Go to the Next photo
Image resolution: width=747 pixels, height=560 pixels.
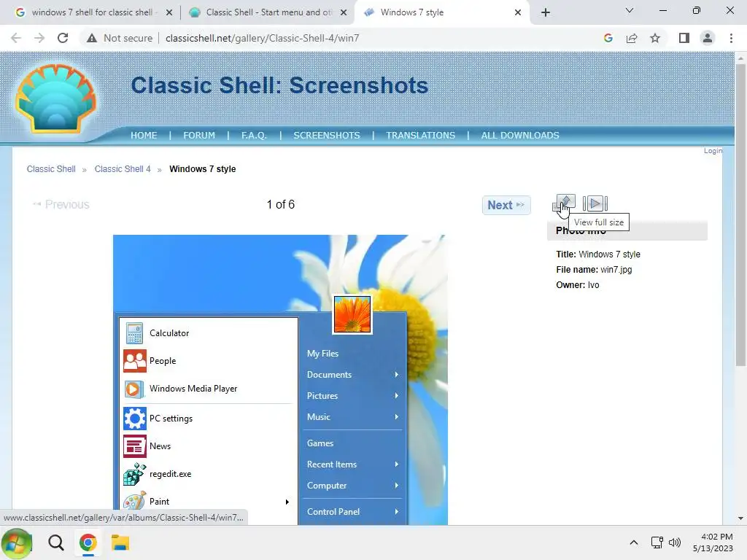pyautogui.click(x=506, y=205)
